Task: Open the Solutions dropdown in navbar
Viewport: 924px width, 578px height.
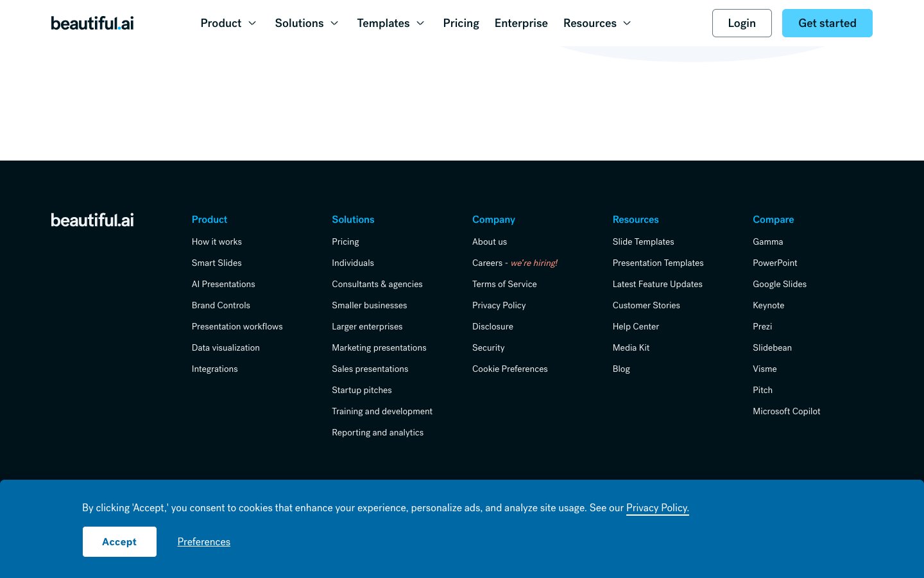Action: (307, 23)
